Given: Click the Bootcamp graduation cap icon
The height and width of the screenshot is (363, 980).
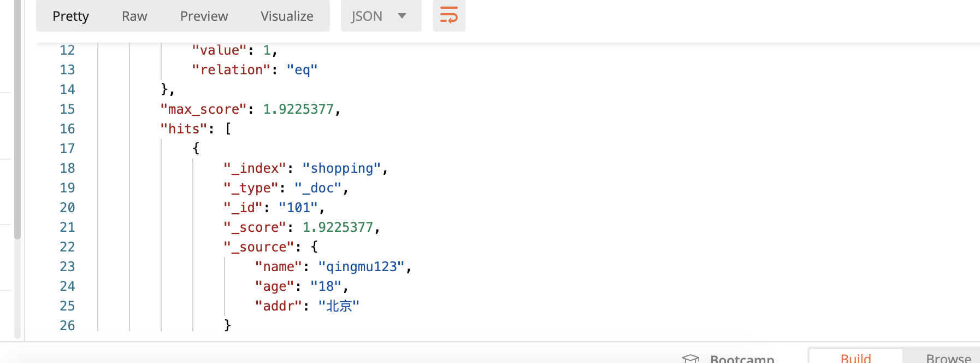Looking at the screenshot, I should pos(690,358).
